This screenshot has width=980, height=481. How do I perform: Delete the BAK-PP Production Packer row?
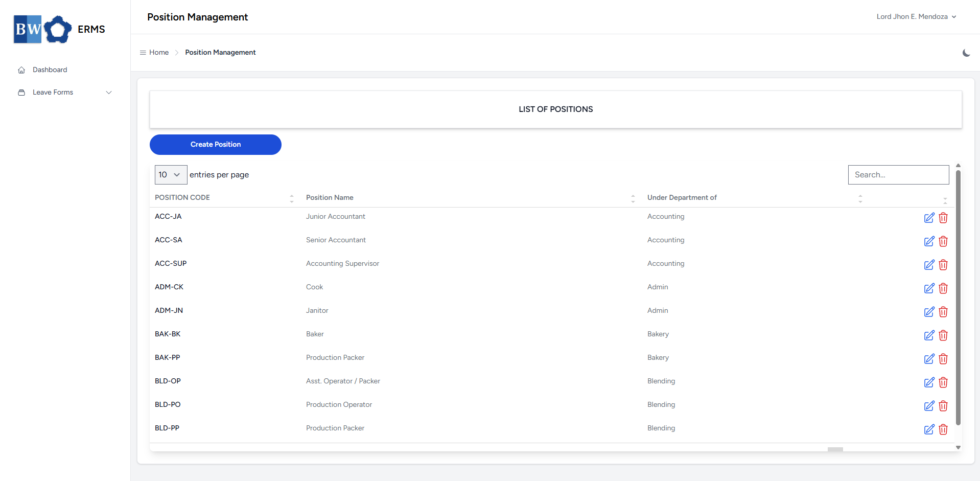[x=943, y=359]
